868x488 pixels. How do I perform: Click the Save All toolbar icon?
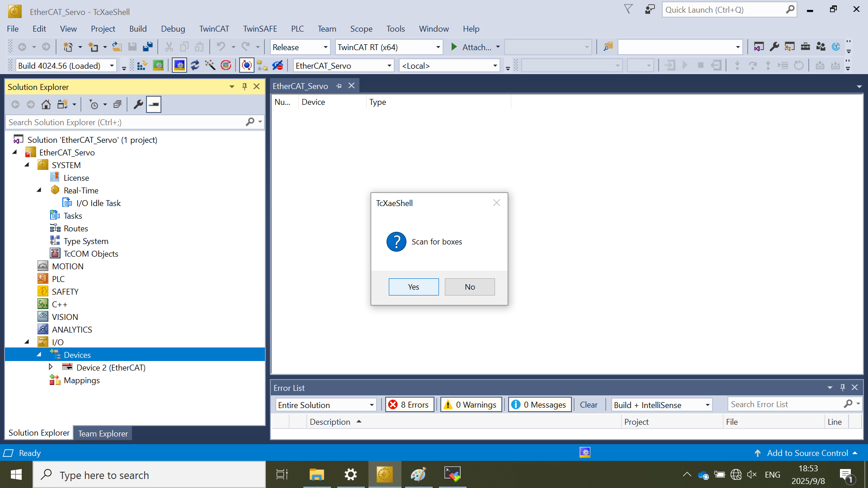(x=148, y=47)
